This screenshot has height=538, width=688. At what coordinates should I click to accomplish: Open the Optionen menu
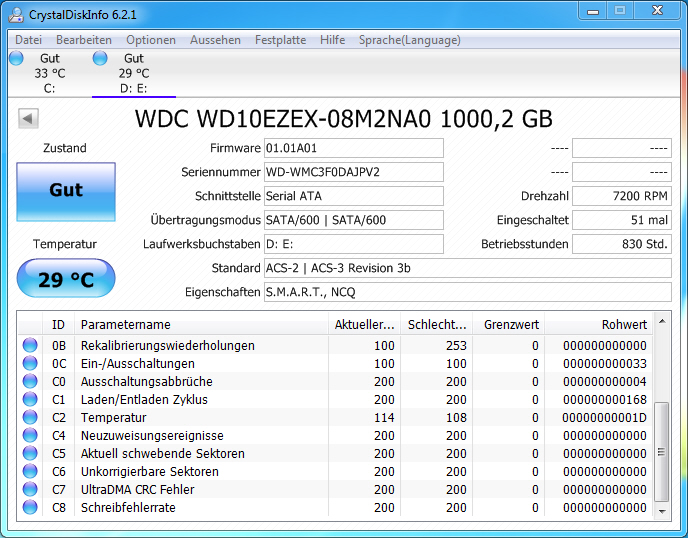click(151, 40)
